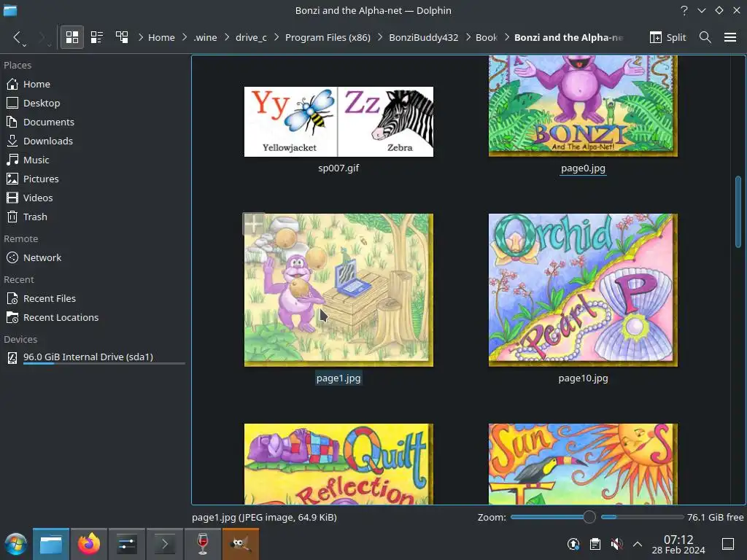747x560 pixels.
Task: Select the Sun toucan thumbnail
Action: [x=583, y=464]
